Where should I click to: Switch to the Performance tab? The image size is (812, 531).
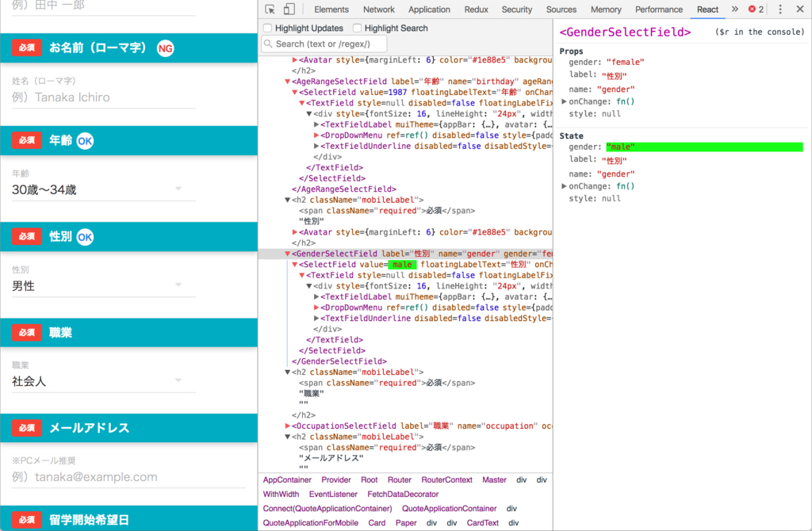[659, 10]
